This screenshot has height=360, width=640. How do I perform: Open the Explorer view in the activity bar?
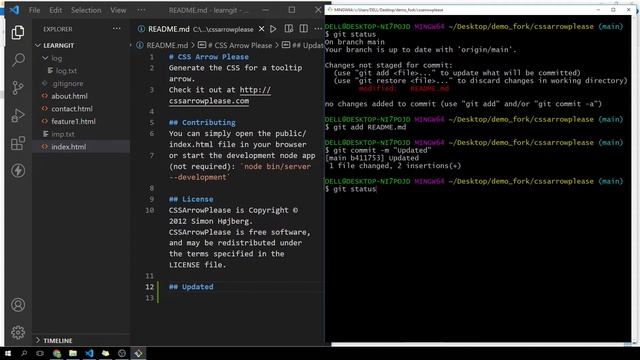pos(18,32)
